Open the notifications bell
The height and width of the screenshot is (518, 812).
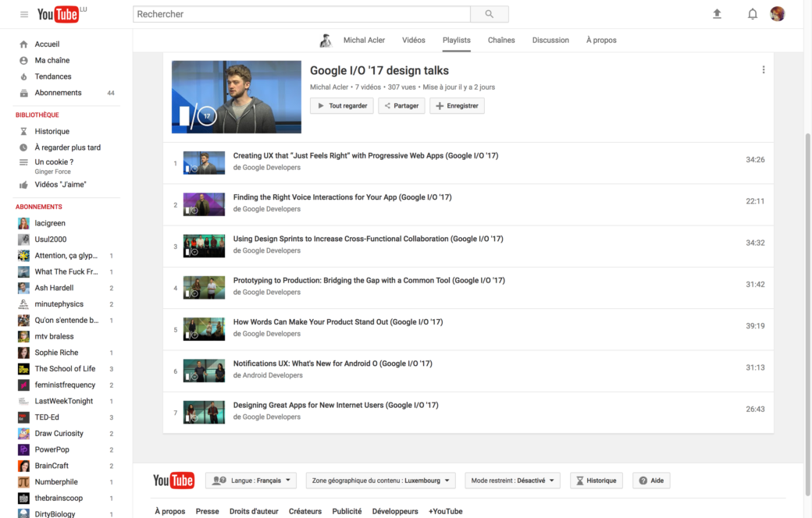coord(752,14)
